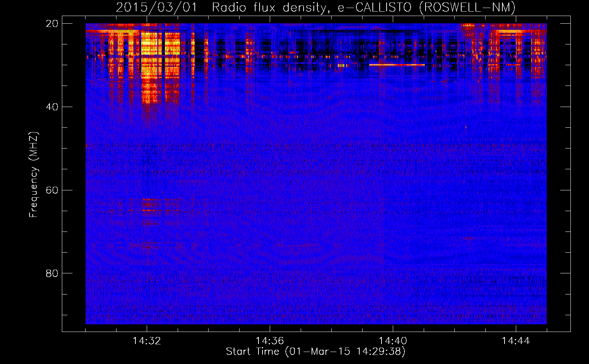Click the orange horizontal line near 14:40 at 30 MHz
The image size is (589, 364).
click(397, 65)
